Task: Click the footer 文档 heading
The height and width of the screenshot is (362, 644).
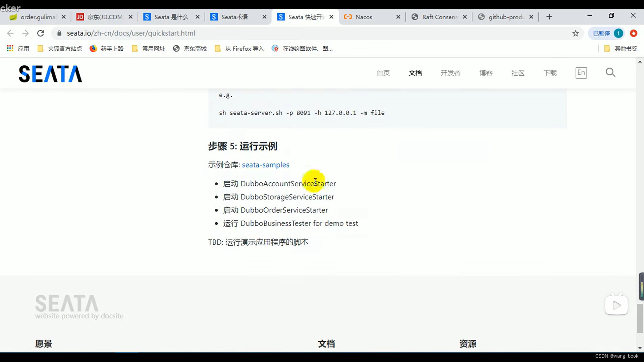Action: 326,344
